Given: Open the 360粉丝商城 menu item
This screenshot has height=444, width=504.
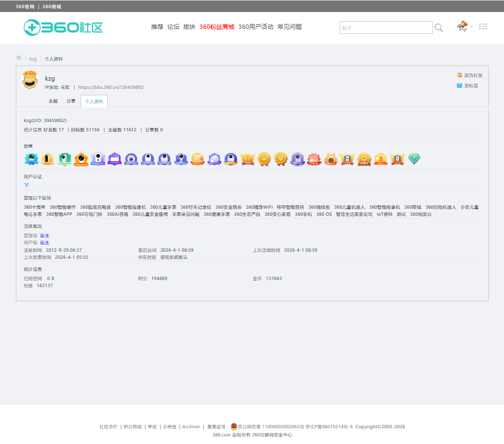Looking at the screenshot, I should click(x=217, y=27).
